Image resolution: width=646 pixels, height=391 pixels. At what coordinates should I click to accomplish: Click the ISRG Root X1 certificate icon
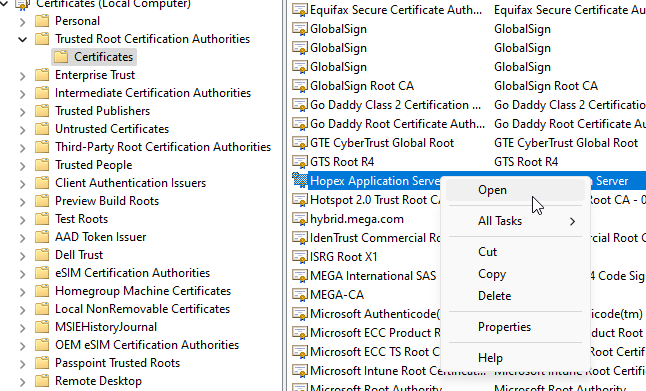point(300,257)
